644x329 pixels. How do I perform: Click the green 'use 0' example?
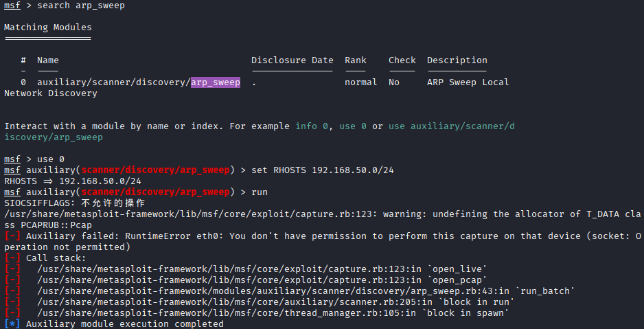click(353, 126)
